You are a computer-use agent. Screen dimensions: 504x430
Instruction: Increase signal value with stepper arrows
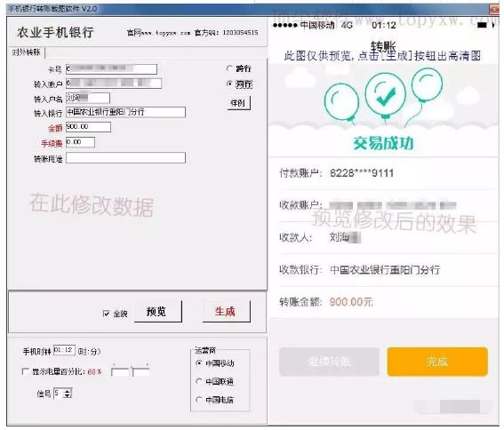point(68,391)
